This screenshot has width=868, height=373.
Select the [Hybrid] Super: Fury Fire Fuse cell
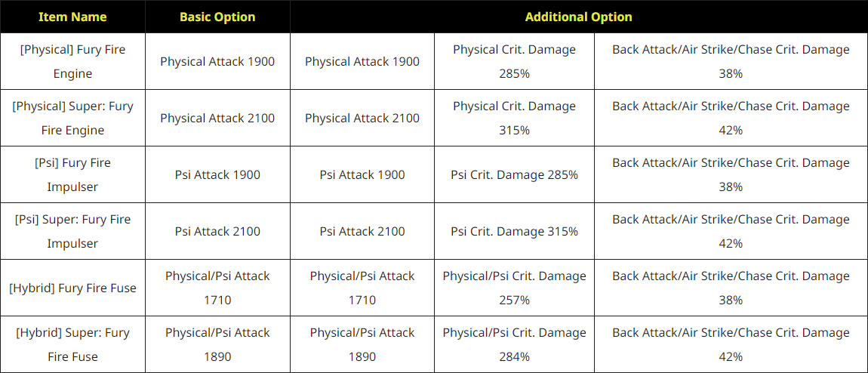click(72, 344)
